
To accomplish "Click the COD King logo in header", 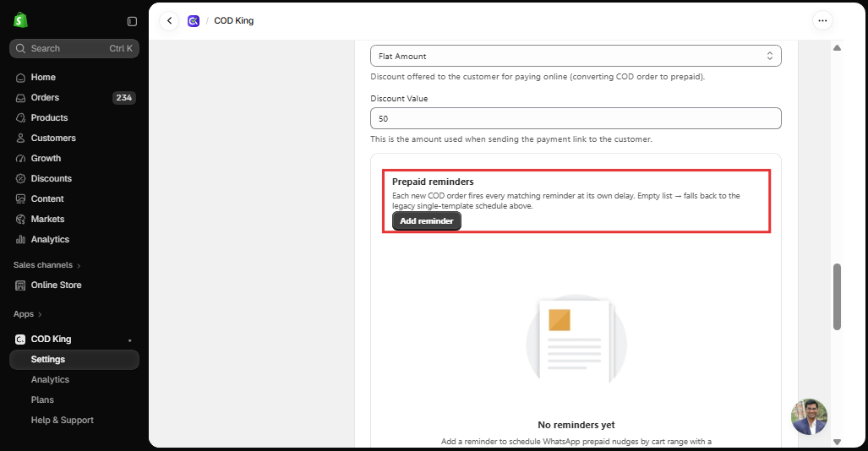I will [194, 21].
